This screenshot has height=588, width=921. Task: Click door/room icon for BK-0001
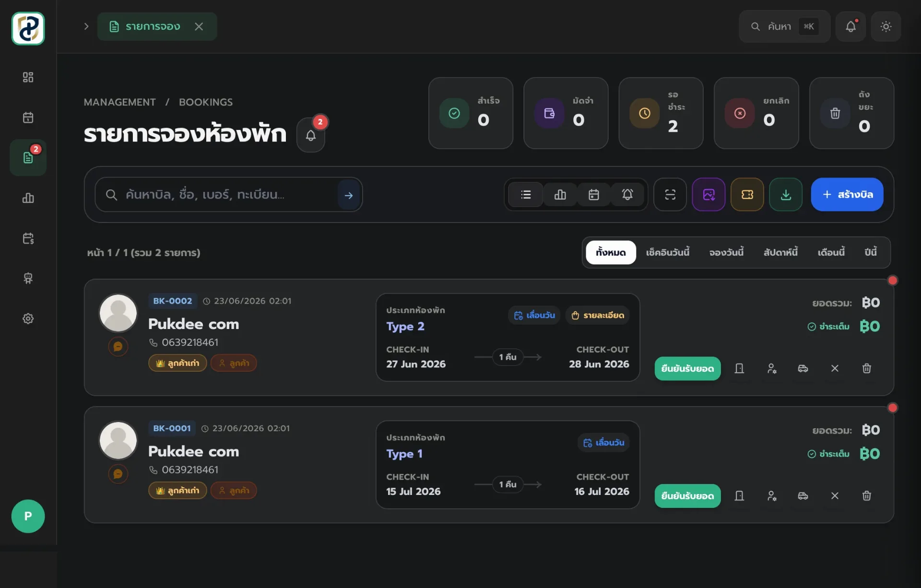click(x=739, y=496)
